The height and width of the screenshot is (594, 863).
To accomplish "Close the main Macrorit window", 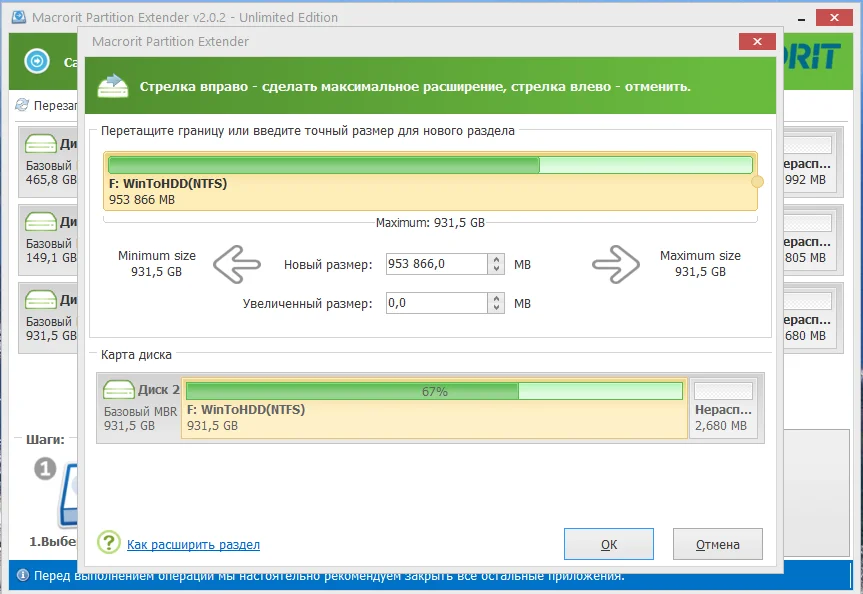I will coord(834,18).
